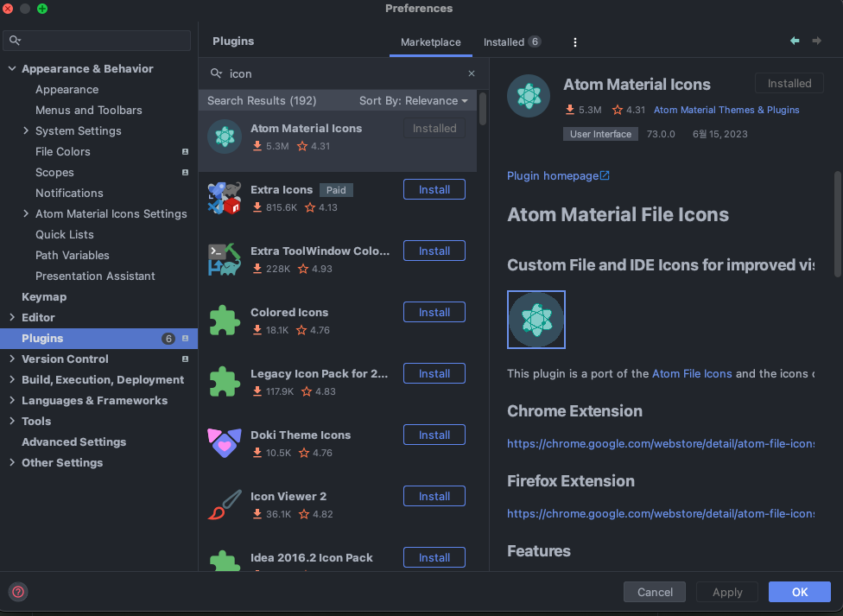Install the Legacy Icon Pack plugin
Image resolution: width=843 pixels, height=616 pixels.
(434, 373)
